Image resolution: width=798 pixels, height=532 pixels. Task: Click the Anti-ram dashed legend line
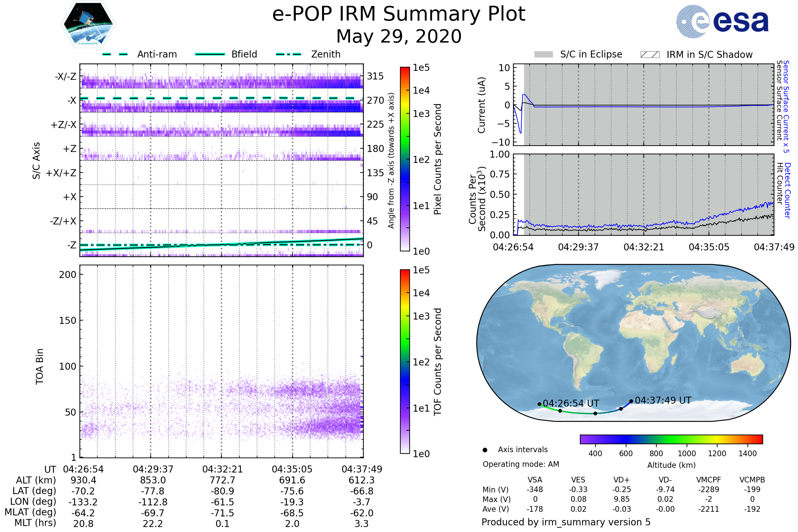tap(115, 54)
